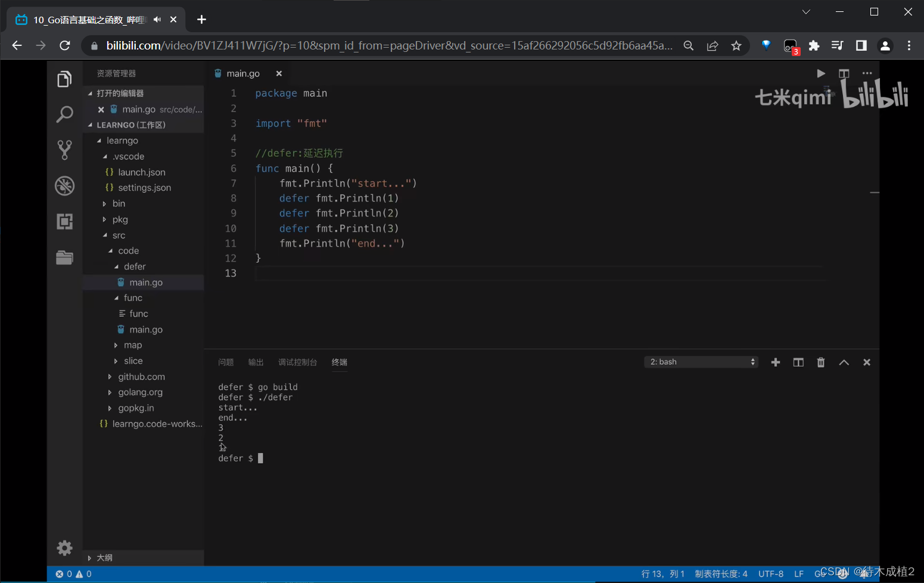Reload the browser page
The image size is (924, 583).
point(65,45)
